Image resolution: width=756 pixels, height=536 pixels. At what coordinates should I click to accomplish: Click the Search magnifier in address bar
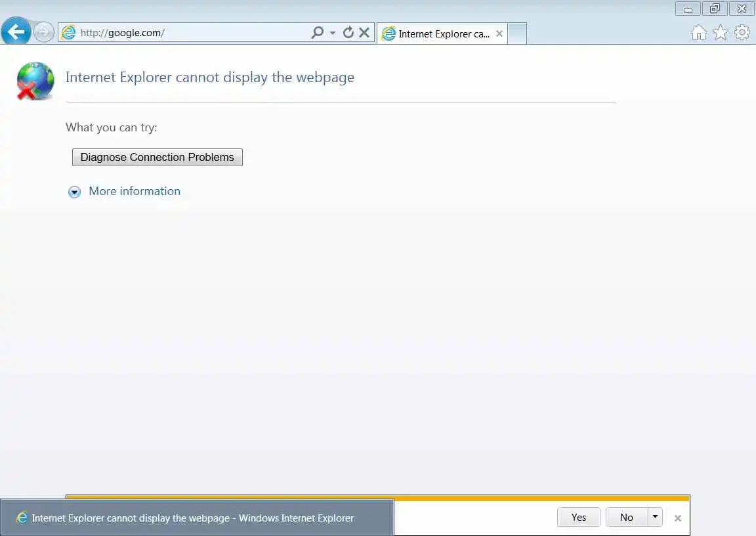(317, 32)
